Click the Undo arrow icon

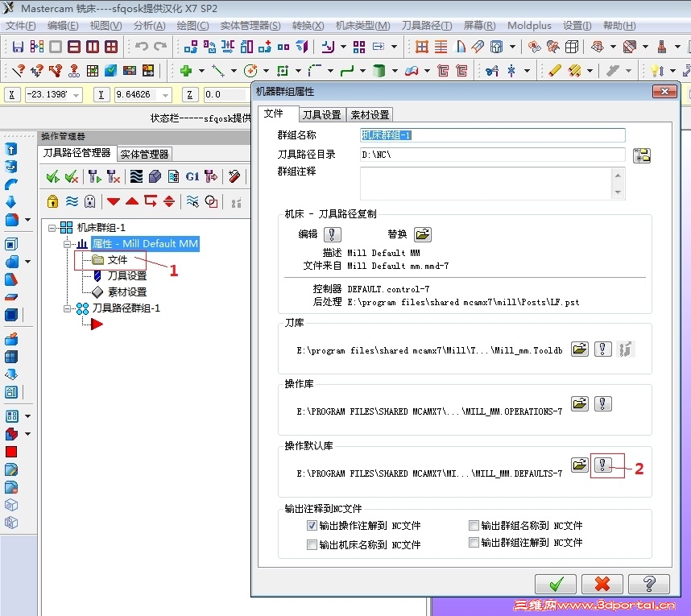[x=142, y=46]
